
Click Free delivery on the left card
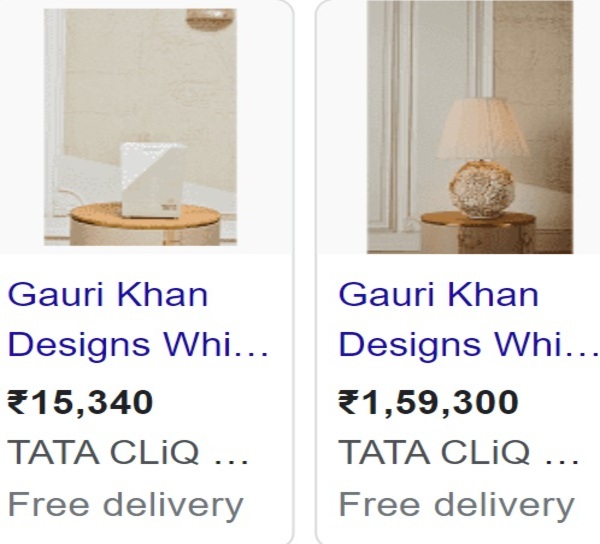(x=126, y=505)
